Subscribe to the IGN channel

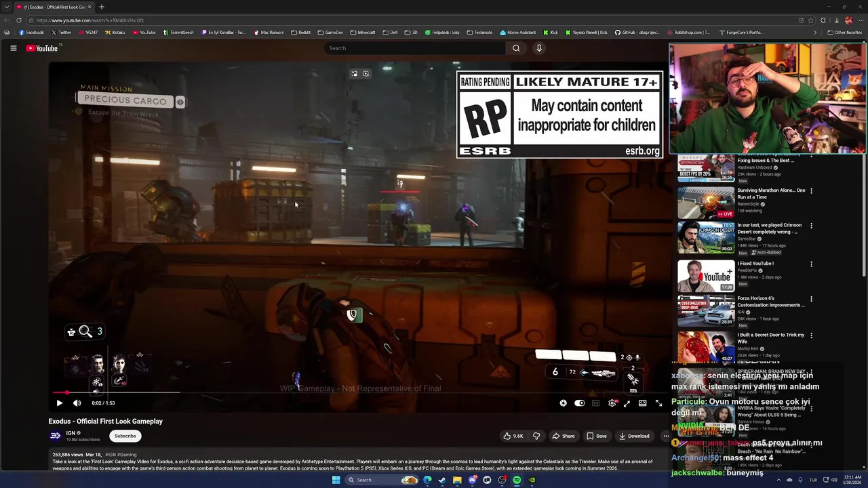[x=125, y=436]
